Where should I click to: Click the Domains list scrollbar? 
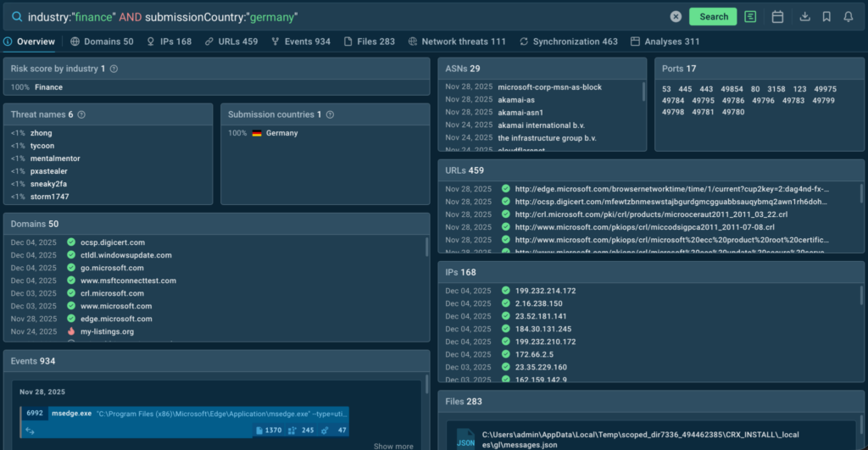pyautogui.click(x=426, y=247)
